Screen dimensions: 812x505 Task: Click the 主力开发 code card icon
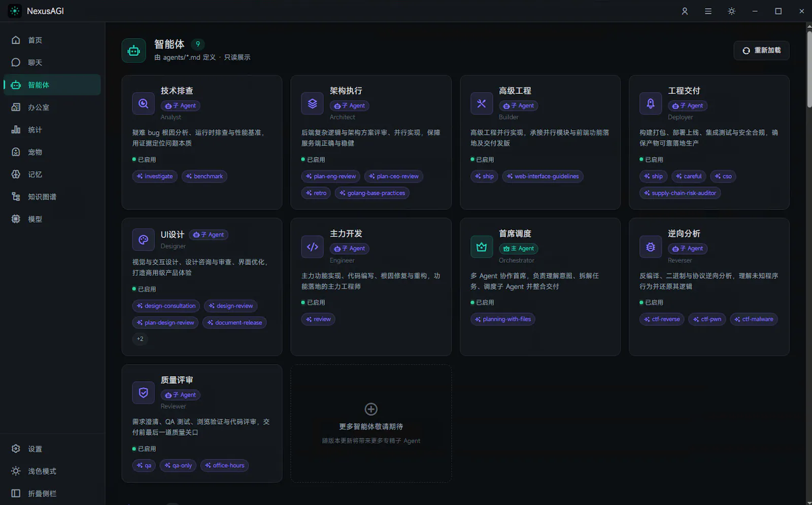click(313, 247)
